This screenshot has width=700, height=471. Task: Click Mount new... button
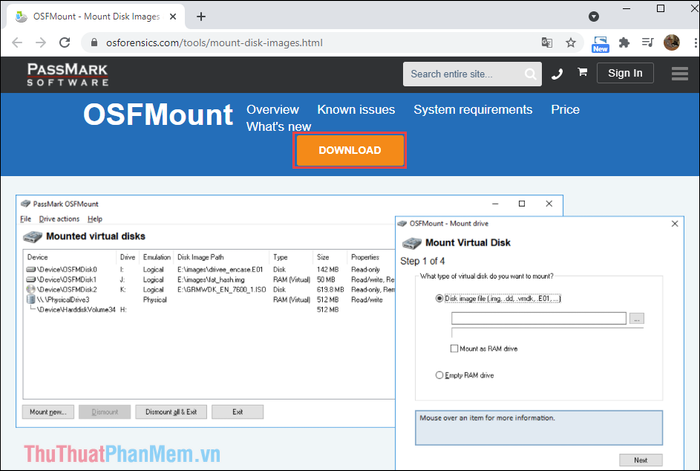pyautogui.click(x=48, y=412)
